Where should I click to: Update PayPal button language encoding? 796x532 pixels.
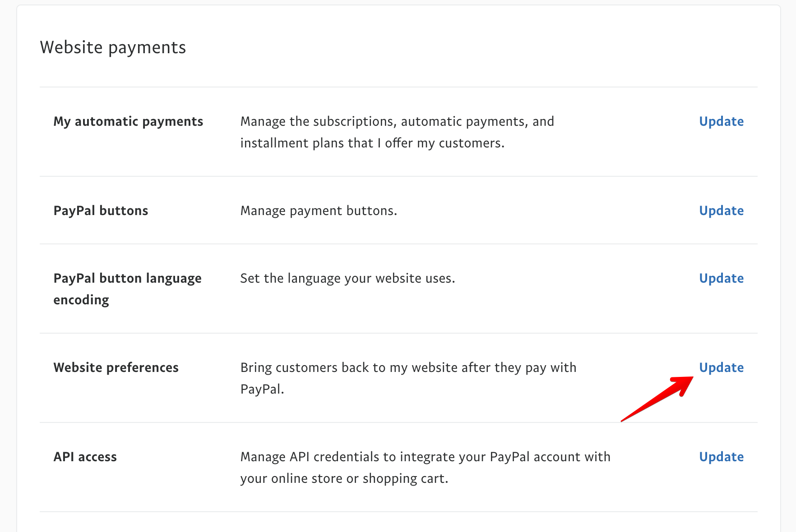721,278
